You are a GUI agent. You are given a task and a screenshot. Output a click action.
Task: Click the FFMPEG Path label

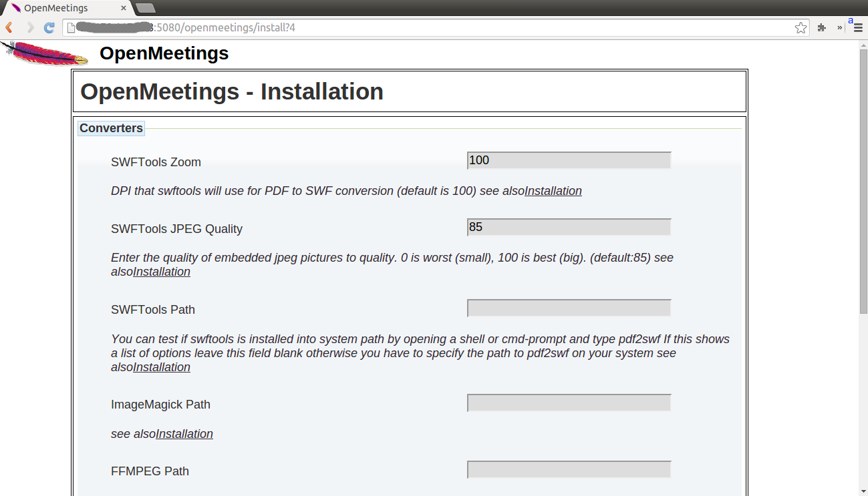(150, 471)
